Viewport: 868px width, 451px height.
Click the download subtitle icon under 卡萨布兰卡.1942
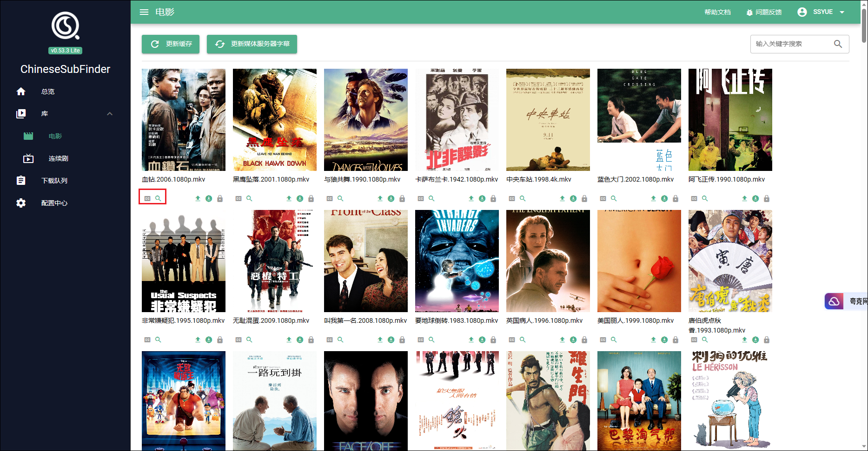[482, 198]
